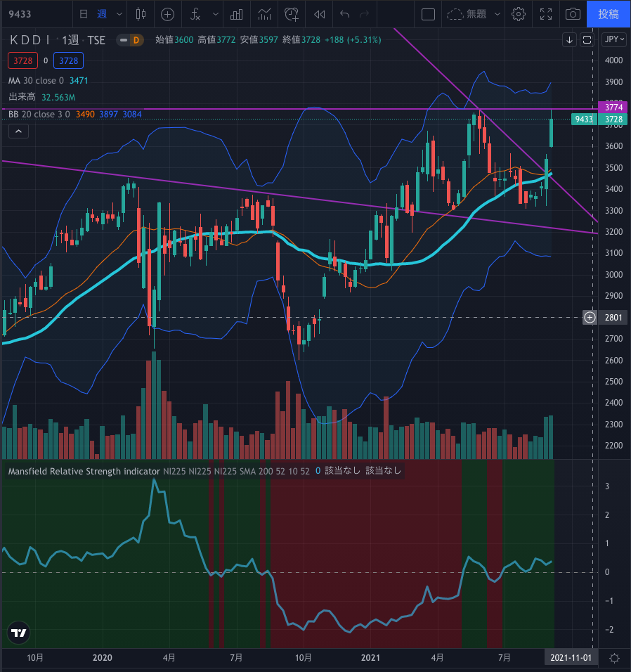The height and width of the screenshot is (672, 631).
Task: Open the layout selection square icon
Action: coord(428,14)
